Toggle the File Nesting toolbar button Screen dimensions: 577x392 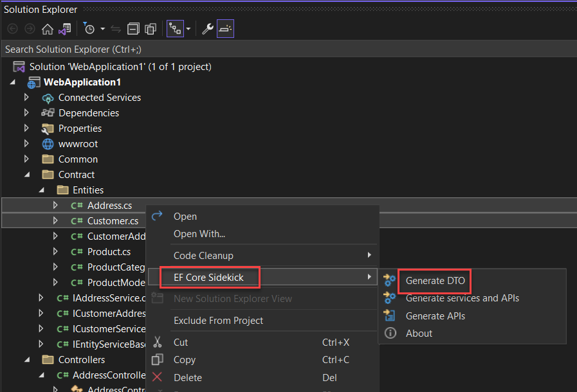click(x=175, y=29)
